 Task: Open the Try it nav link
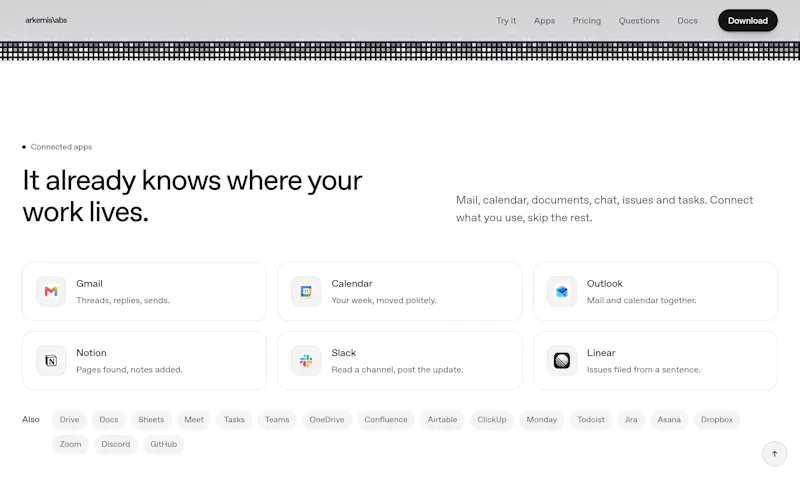506,21
